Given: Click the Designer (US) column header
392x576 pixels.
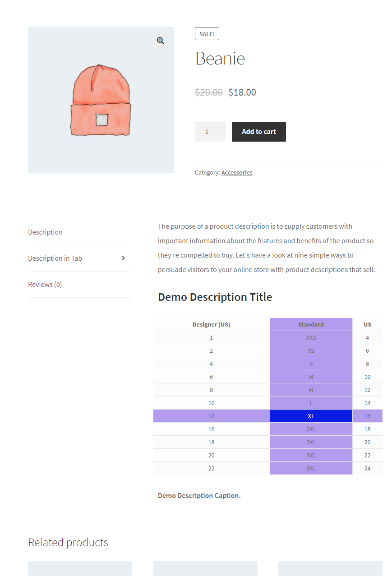Looking at the screenshot, I should click(x=211, y=324).
